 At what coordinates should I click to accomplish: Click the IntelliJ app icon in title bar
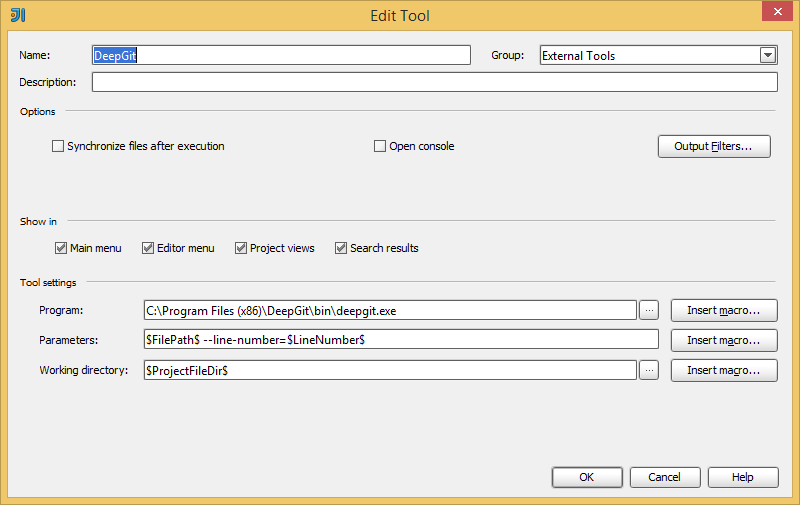(x=17, y=15)
